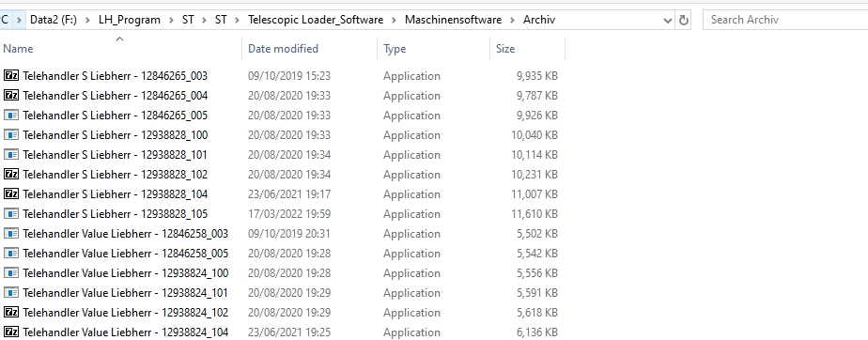The width and height of the screenshot is (868, 340).
Task: Click the size value 10,040 KB
Action: click(535, 134)
